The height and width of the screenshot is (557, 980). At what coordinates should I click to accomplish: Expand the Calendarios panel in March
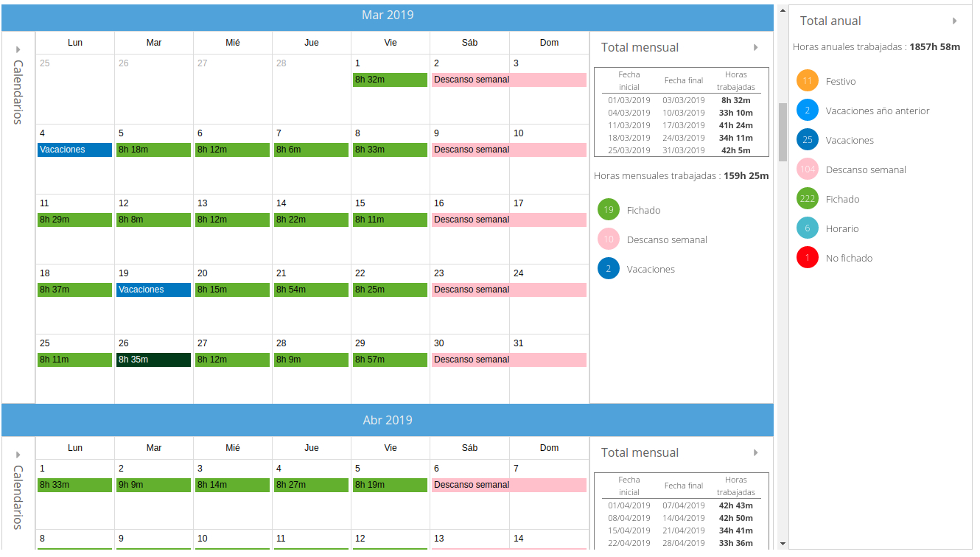tap(18, 49)
